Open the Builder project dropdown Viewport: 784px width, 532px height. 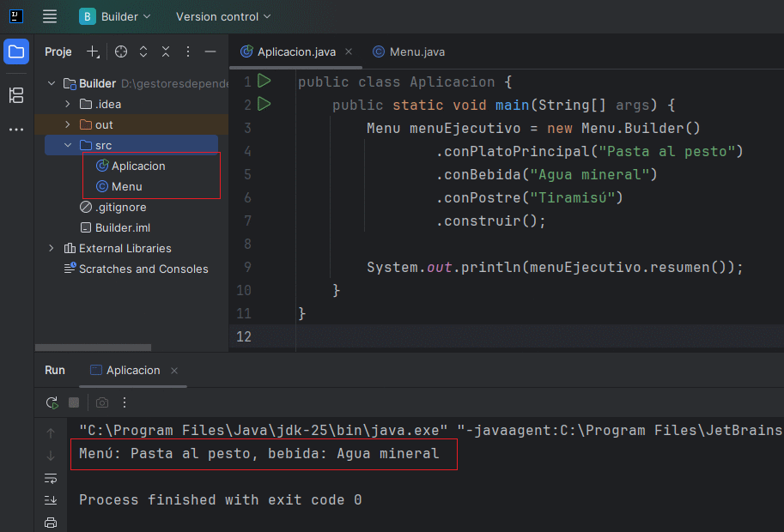(115, 16)
